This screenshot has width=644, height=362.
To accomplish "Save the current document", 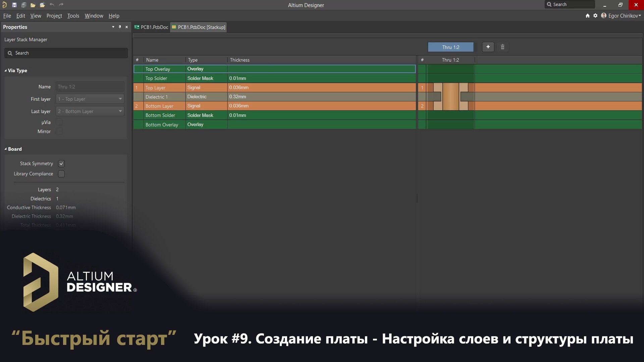I will point(14,5).
